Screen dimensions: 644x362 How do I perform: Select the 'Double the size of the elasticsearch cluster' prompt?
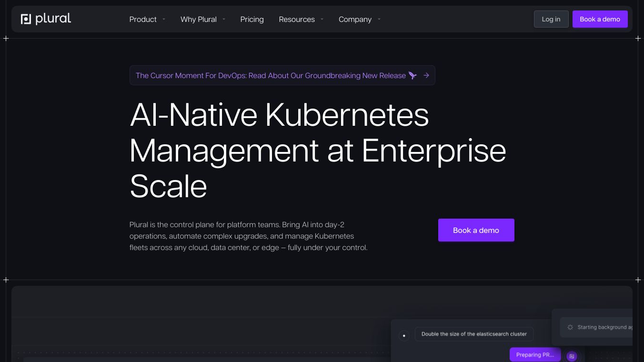click(x=474, y=334)
